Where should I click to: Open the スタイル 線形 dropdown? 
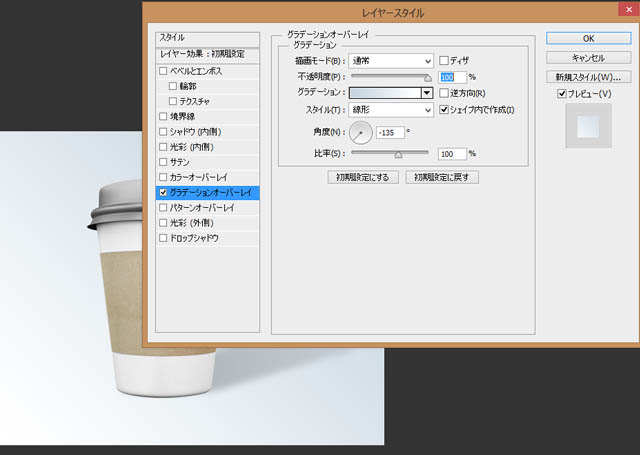click(391, 109)
